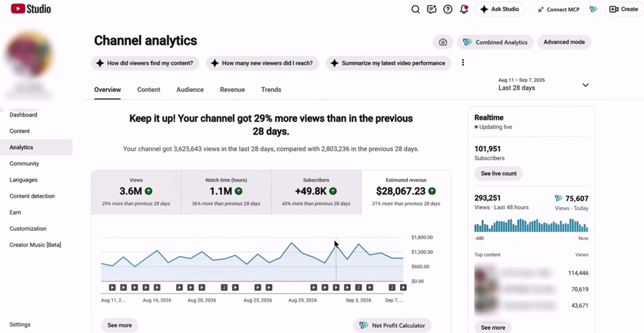The height and width of the screenshot is (333, 644).
Task: Click the '2' video marker between Aug 20 and Aug 25
Action: point(224,288)
